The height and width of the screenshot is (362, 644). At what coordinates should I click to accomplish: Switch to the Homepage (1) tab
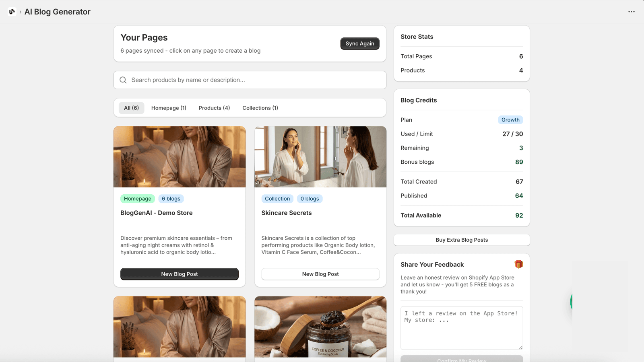(169, 108)
